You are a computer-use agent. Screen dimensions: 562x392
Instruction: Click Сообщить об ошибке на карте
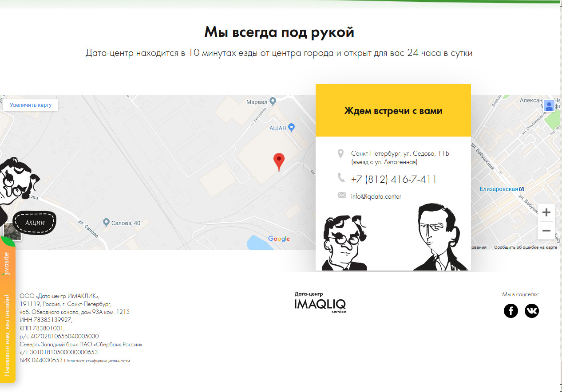click(526, 247)
